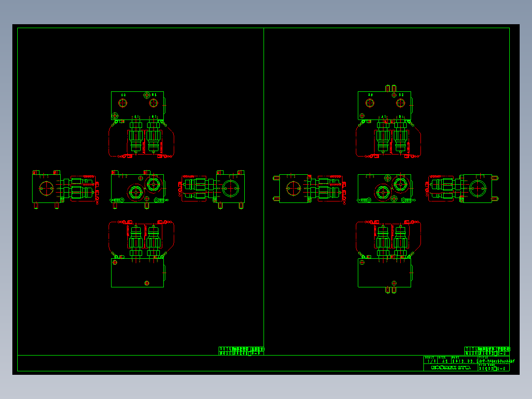Select the left sheet MODEL label box

[241, 353]
